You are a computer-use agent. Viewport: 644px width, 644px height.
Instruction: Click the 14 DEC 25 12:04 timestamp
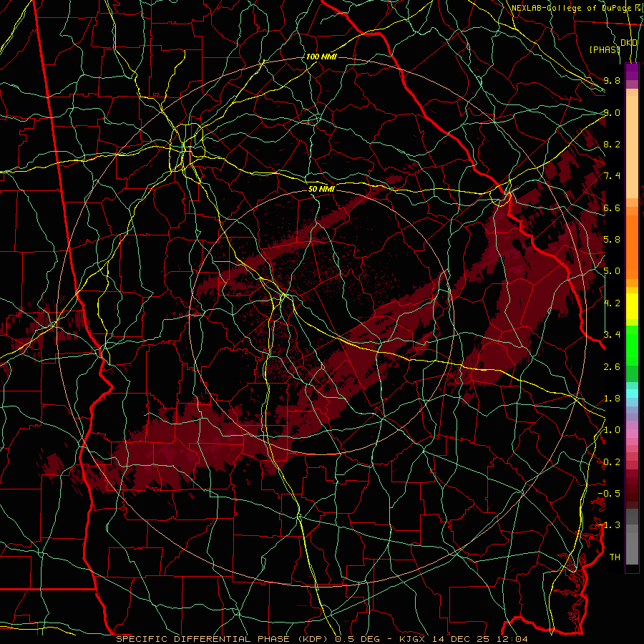pyautogui.click(x=479, y=639)
